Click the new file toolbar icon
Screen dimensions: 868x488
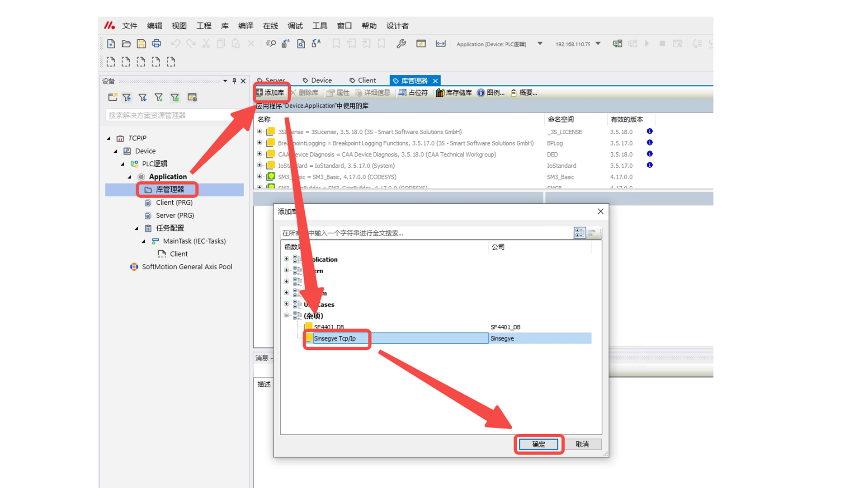[x=111, y=44]
